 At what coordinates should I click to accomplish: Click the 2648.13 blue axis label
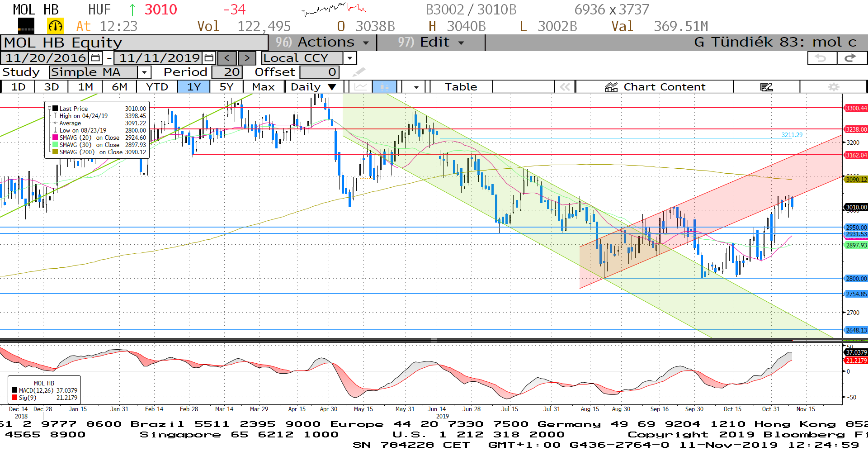(x=856, y=330)
